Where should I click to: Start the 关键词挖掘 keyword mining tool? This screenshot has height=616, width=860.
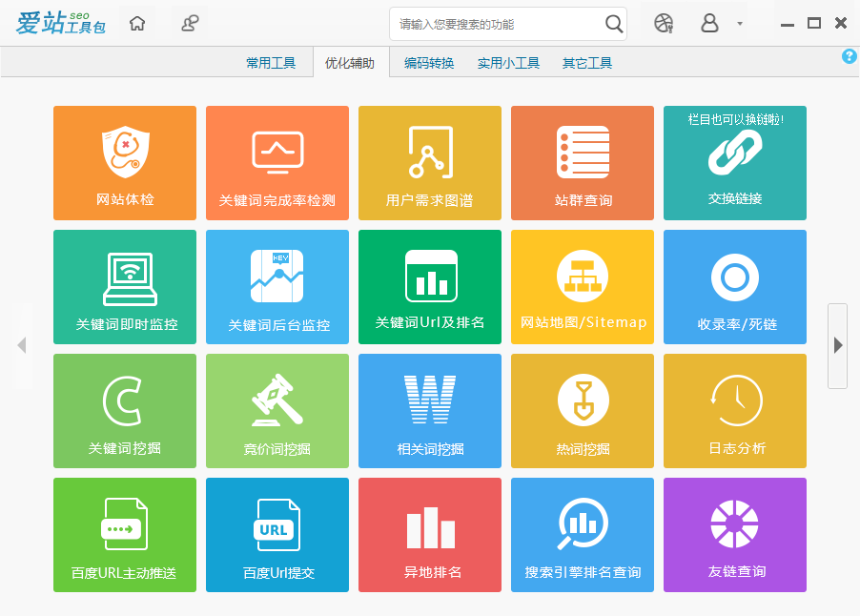click(x=124, y=410)
